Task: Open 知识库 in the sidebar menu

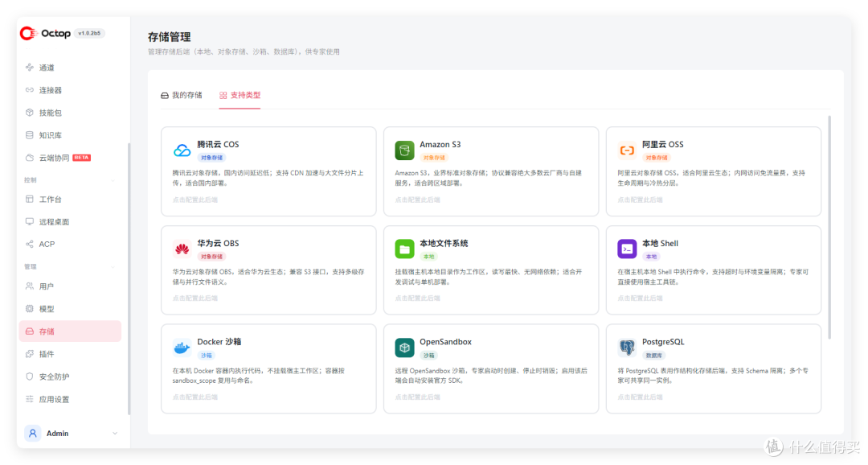Action: point(70,135)
